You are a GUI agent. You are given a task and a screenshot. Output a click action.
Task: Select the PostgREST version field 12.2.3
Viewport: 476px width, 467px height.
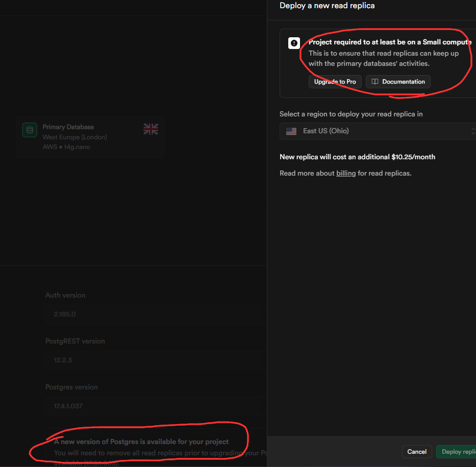pos(153,360)
